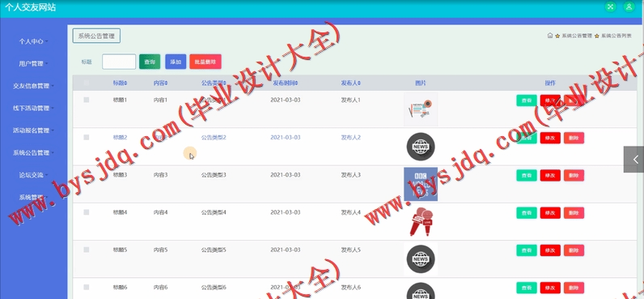View the 标题3 row with 查看
The height and width of the screenshot is (299, 644).
click(527, 175)
